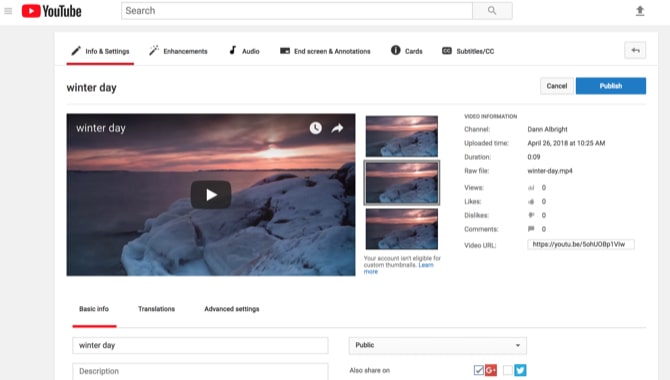Click the search magnifier button
Image resolution: width=670 pixels, height=380 pixels.
pyautogui.click(x=492, y=11)
